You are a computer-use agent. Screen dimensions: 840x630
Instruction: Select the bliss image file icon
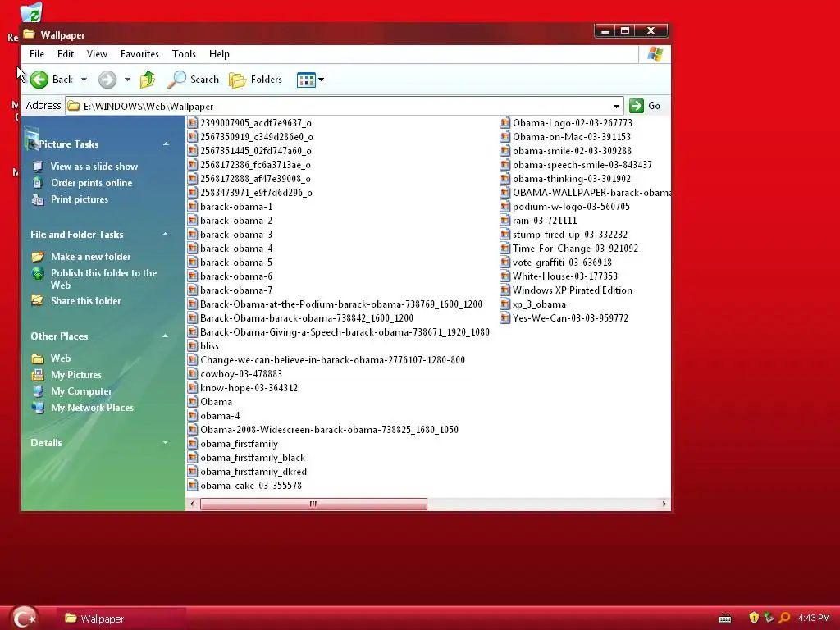[x=192, y=345]
